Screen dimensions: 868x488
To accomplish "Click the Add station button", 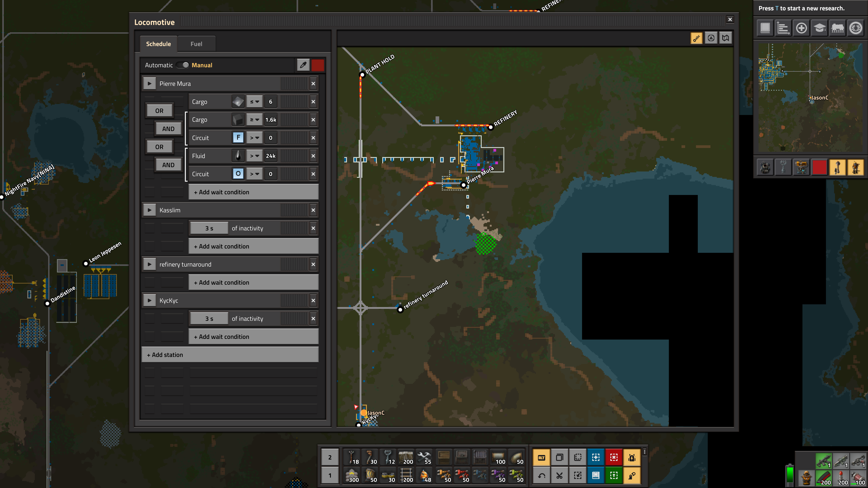I will pos(230,355).
